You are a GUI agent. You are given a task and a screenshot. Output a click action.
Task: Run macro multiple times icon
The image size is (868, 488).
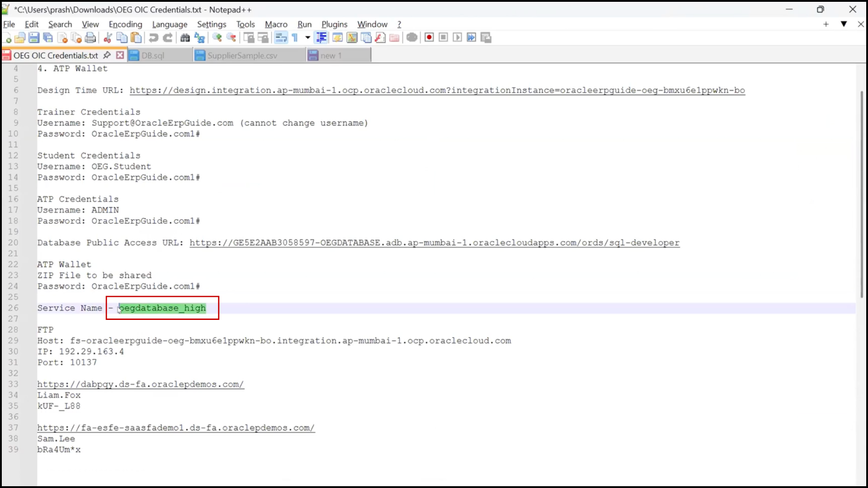pos(472,38)
